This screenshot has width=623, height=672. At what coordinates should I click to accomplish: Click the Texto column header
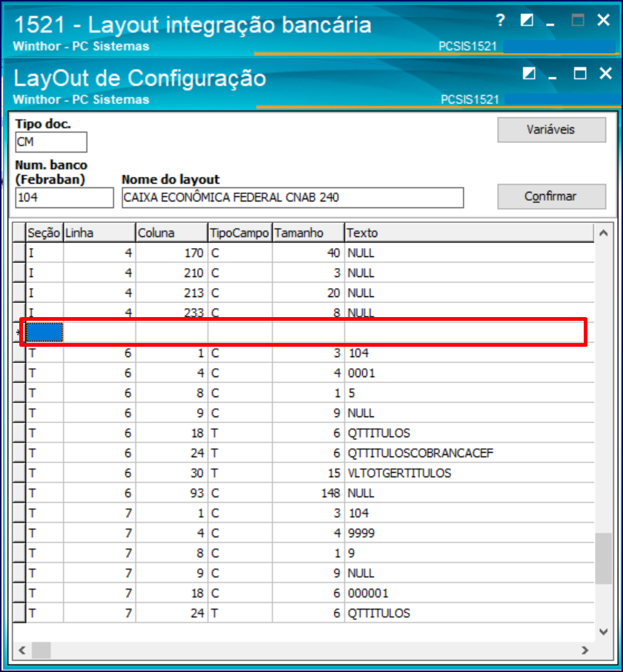[470, 233]
